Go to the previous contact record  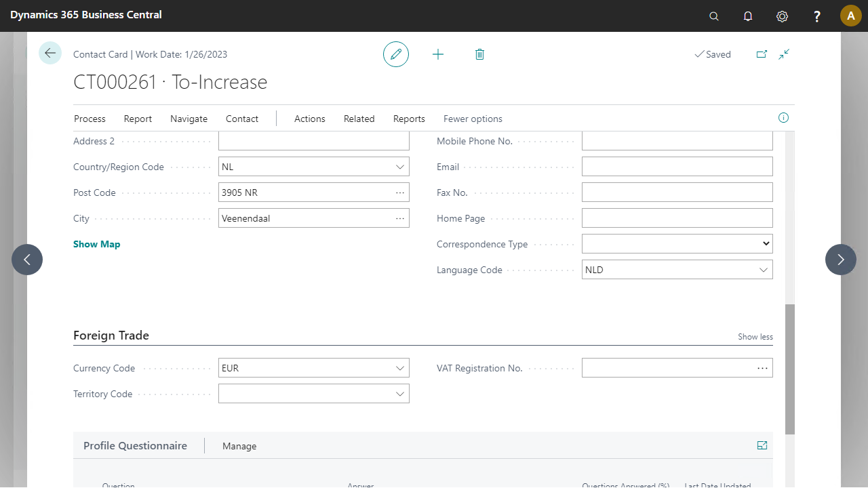[27, 260]
